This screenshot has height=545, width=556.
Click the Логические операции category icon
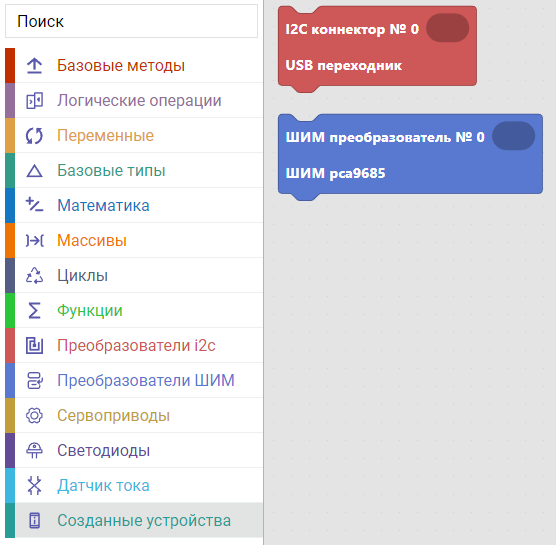[34, 100]
